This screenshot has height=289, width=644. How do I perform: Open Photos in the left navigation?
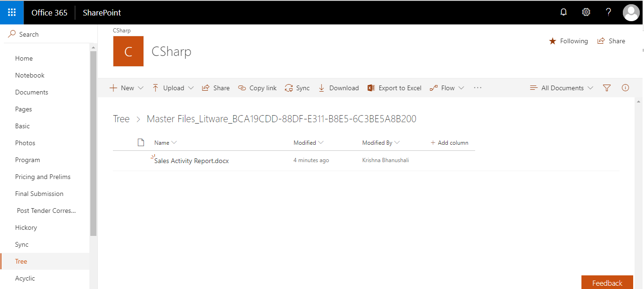(25, 143)
